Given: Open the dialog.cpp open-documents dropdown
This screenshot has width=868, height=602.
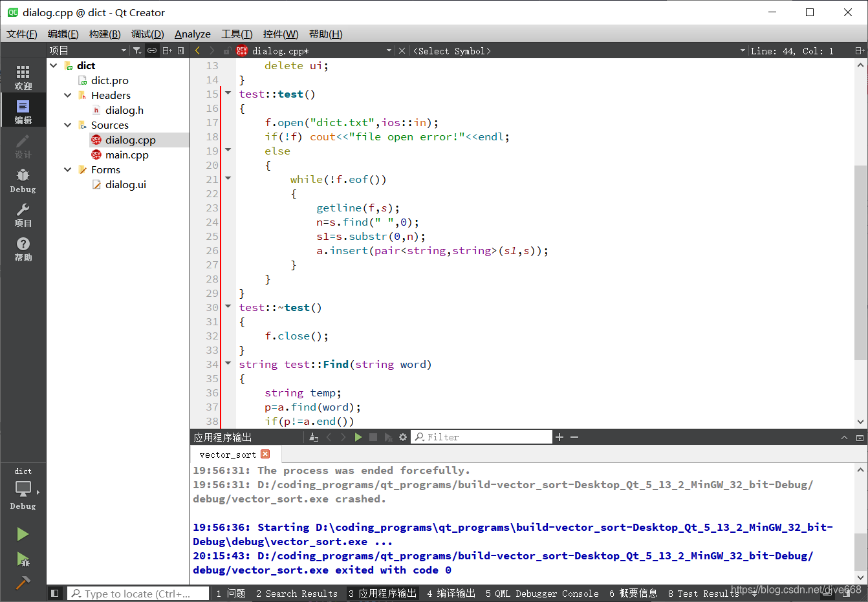Looking at the screenshot, I should coord(389,50).
